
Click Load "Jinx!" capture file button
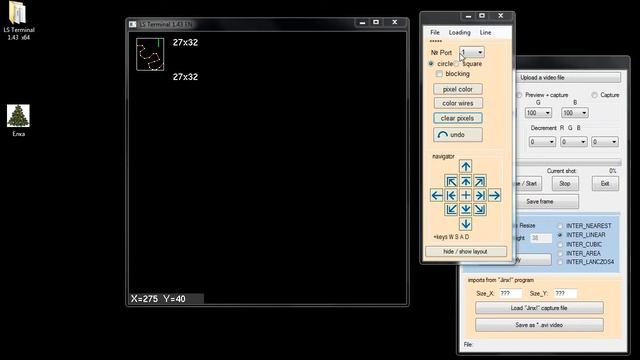tap(539, 308)
